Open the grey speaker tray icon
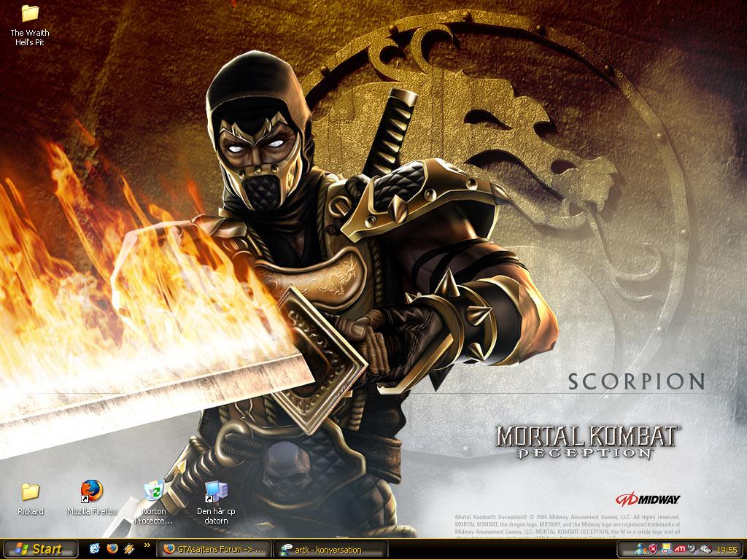The height and width of the screenshot is (560, 747). [692, 549]
